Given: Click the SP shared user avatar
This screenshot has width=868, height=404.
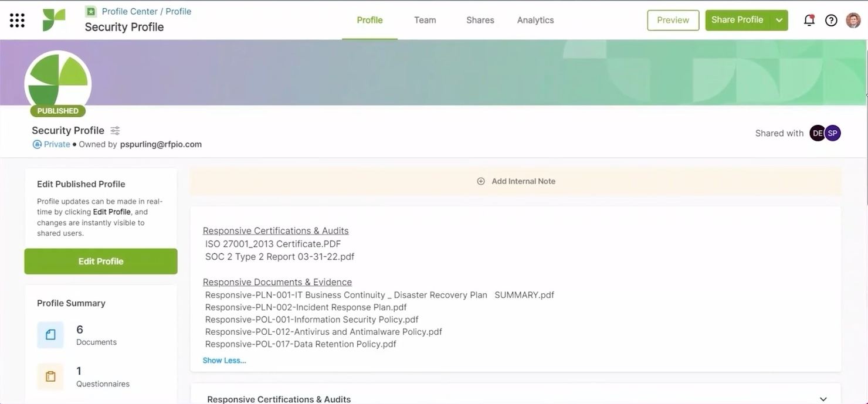Looking at the screenshot, I should 833,133.
